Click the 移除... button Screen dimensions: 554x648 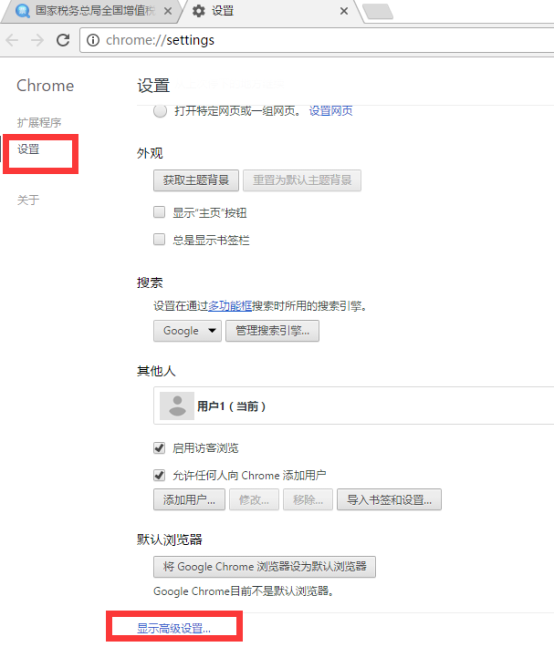(x=308, y=500)
